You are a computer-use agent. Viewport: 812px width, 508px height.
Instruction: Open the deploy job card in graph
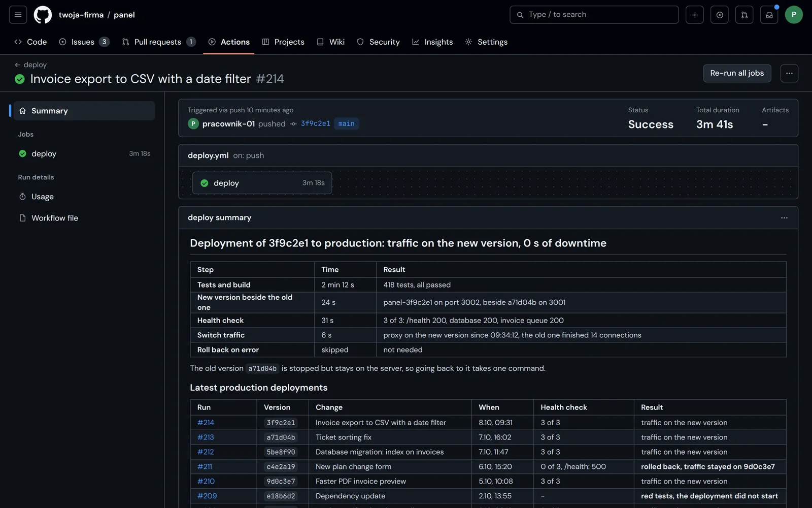(262, 183)
